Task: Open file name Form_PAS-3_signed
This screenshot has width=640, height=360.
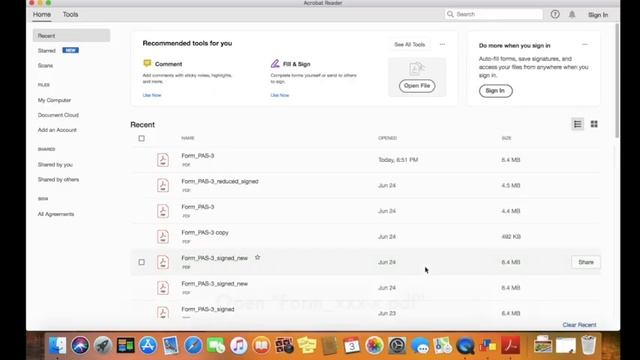Action: 208,309
